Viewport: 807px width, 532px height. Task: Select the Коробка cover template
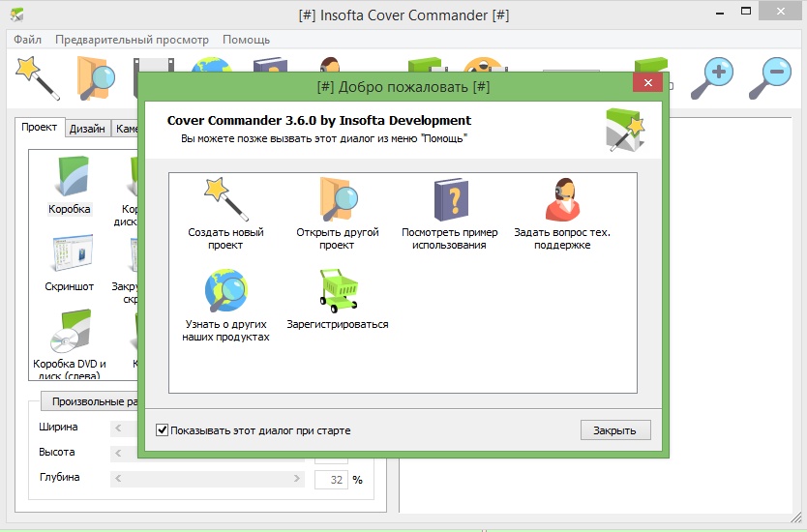point(70,185)
